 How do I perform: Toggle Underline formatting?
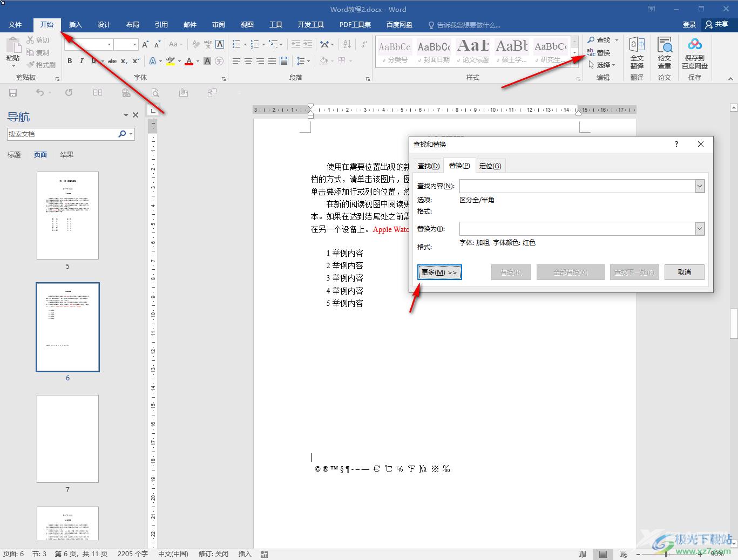93,61
